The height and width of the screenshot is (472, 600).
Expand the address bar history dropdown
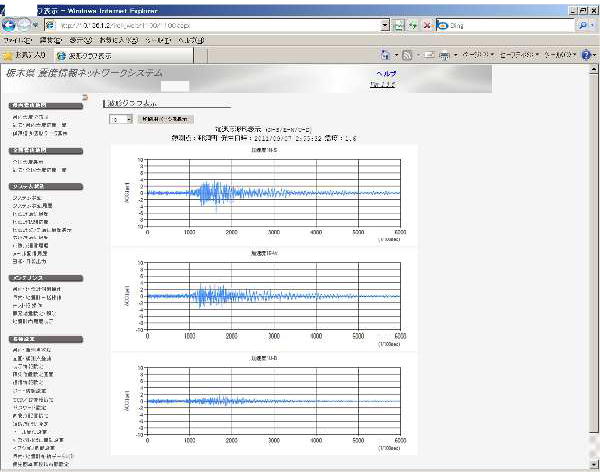[x=385, y=26]
